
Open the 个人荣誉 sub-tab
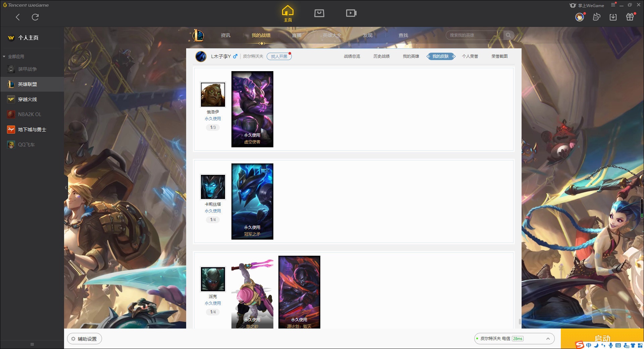pos(470,56)
